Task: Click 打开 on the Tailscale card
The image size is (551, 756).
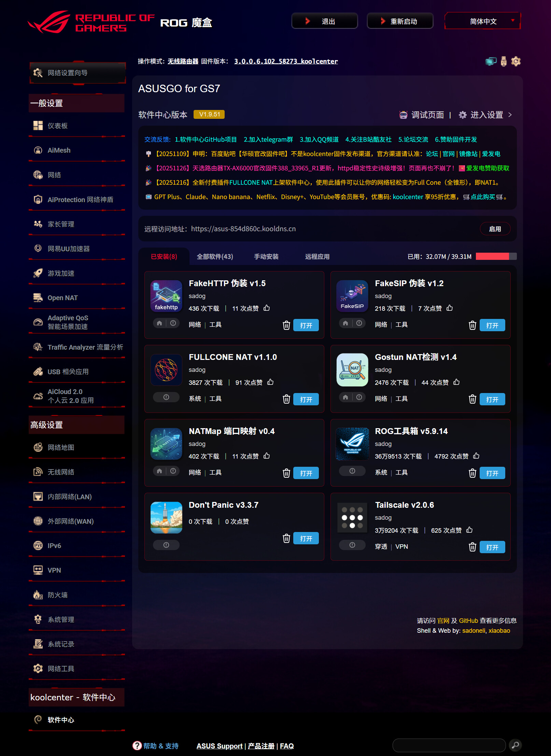Action: pos(492,547)
